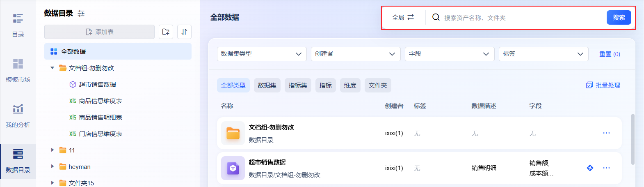Collapse the 文档组-勿删勿改 folder
644x187 pixels.
[52, 68]
